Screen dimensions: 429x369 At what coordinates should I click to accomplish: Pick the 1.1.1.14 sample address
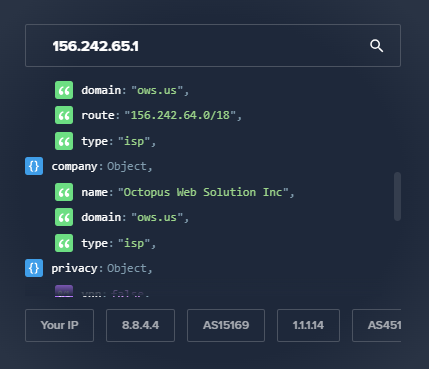308,325
